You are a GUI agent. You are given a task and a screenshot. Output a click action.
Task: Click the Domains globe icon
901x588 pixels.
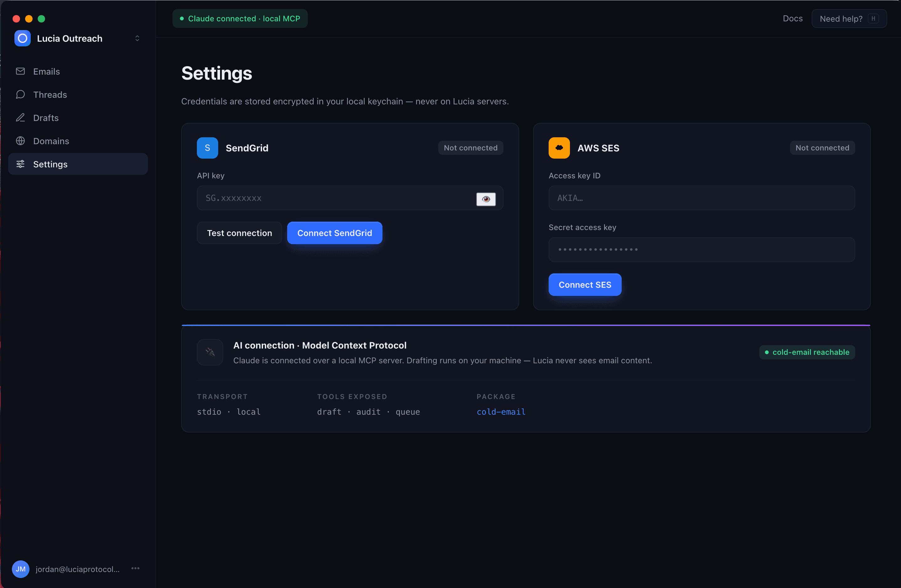[x=20, y=141]
